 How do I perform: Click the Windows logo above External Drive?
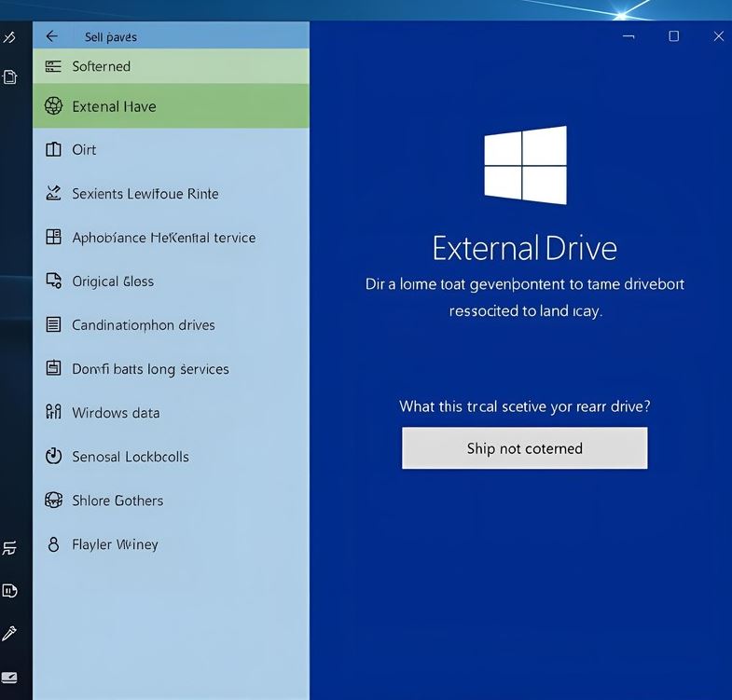[525, 165]
